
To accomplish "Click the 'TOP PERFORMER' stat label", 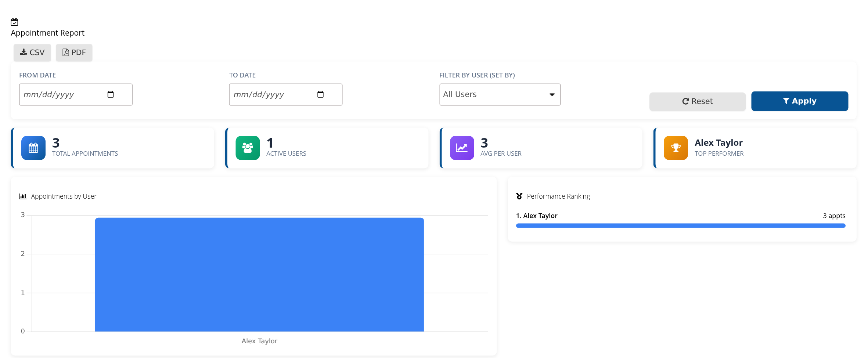I will tap(719, 153).
